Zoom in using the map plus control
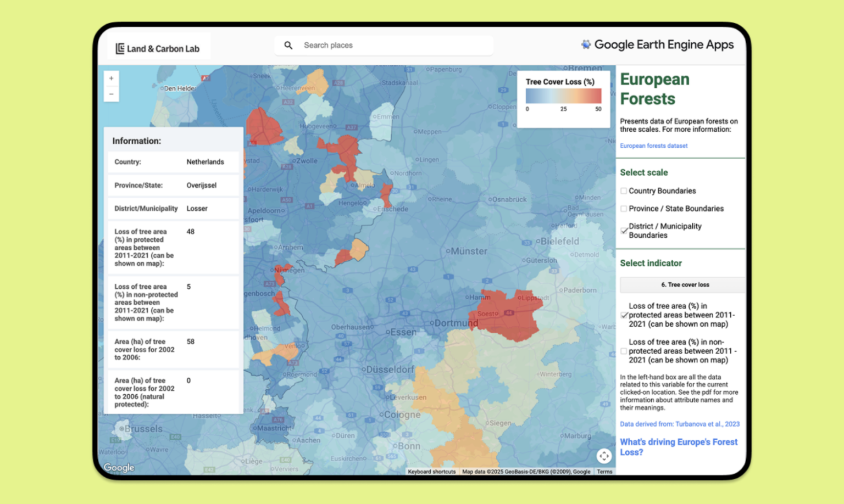 tap(112, 79)
